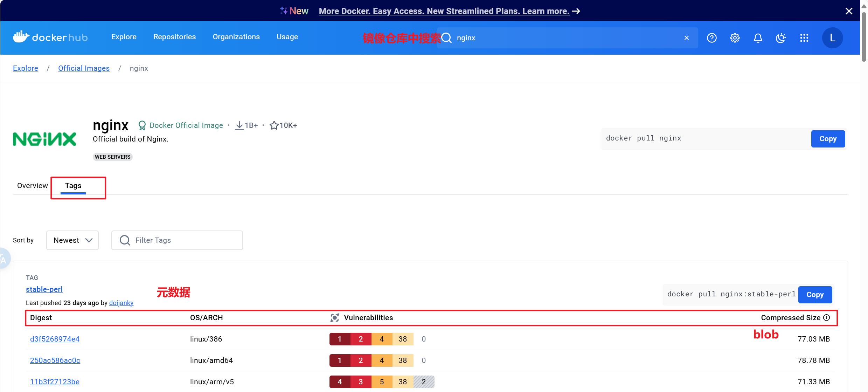
Task: Click the docker pull nginx command text
Action: click(644, 138)
